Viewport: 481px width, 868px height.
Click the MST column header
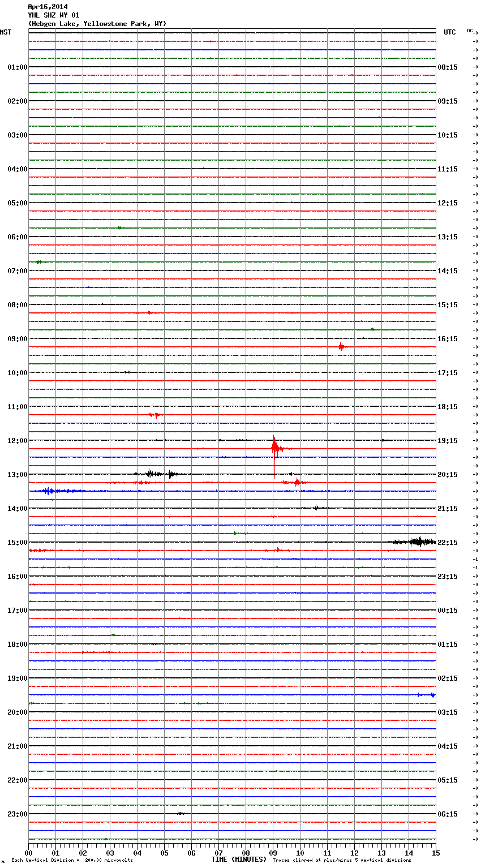[x=6, y=32]
